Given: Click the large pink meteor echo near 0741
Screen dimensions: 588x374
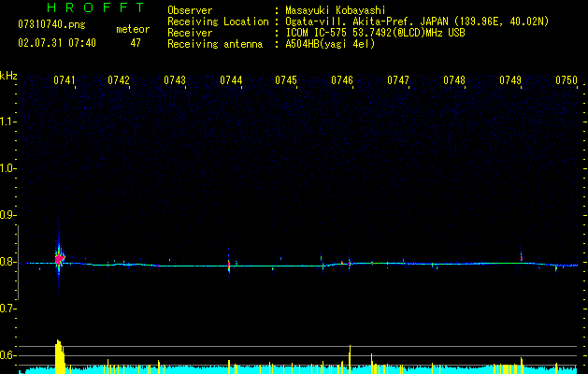Looking at the screenshot, I should point(59,258).
